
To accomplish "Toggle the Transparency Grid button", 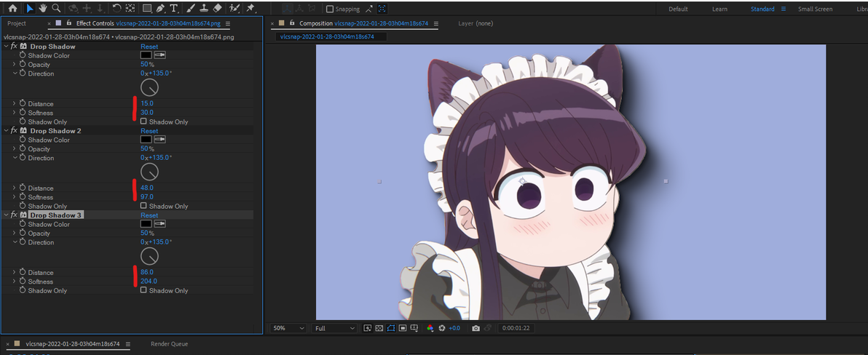I will tap(379, 329).
